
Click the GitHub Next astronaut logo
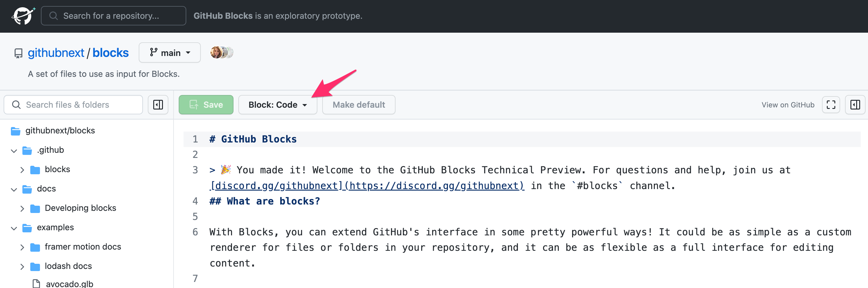coord(23,16)
